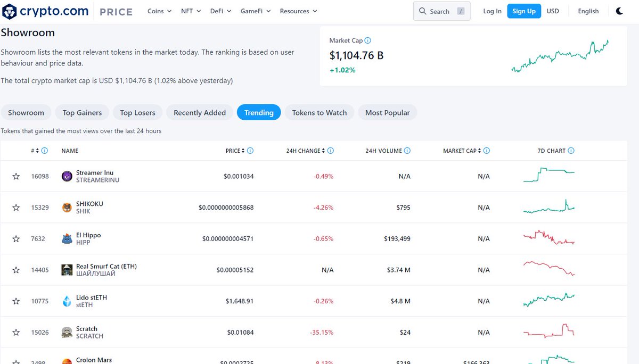Click the 24H VOLUME column info icon
639x364 pixels.
(x=408, y=151)
